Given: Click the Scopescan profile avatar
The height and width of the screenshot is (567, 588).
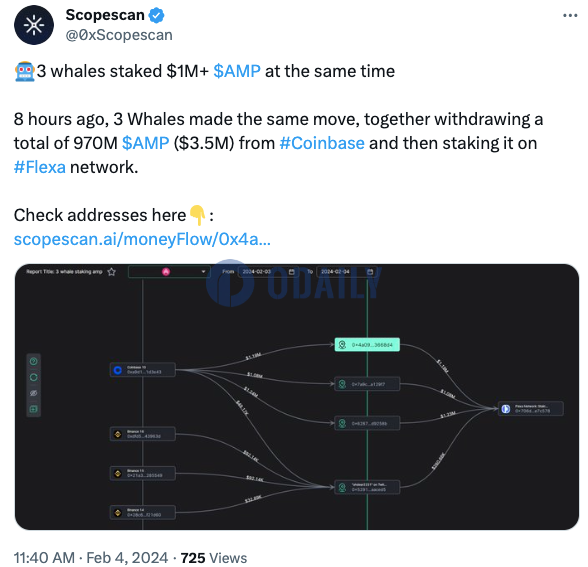Looking at the screenshot, I should (x=34, y=25).
